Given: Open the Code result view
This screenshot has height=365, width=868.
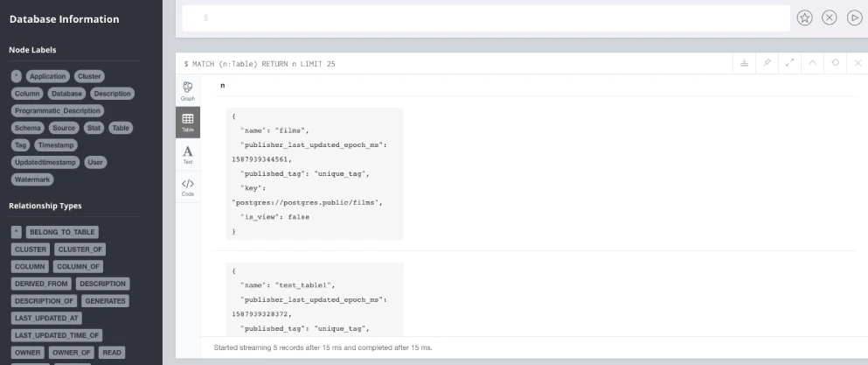Looking at the screenshot, I should pyautogui.click(x=188, y=187).
